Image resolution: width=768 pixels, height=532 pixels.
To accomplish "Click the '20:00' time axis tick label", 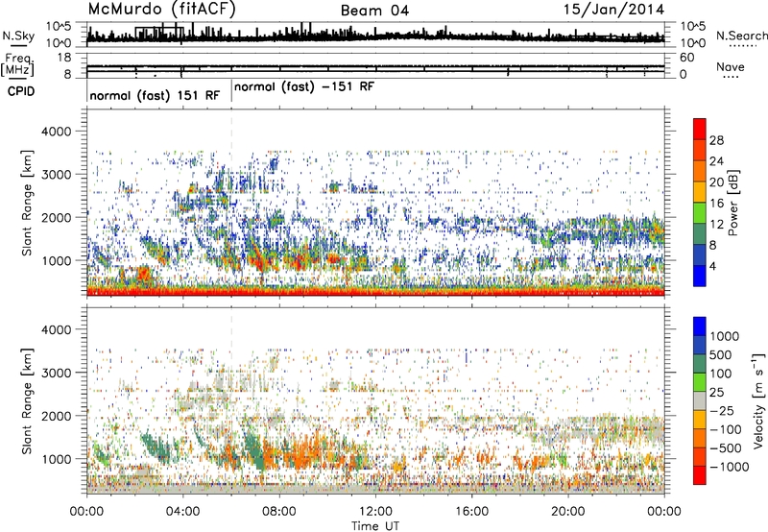I will point(568,512).
